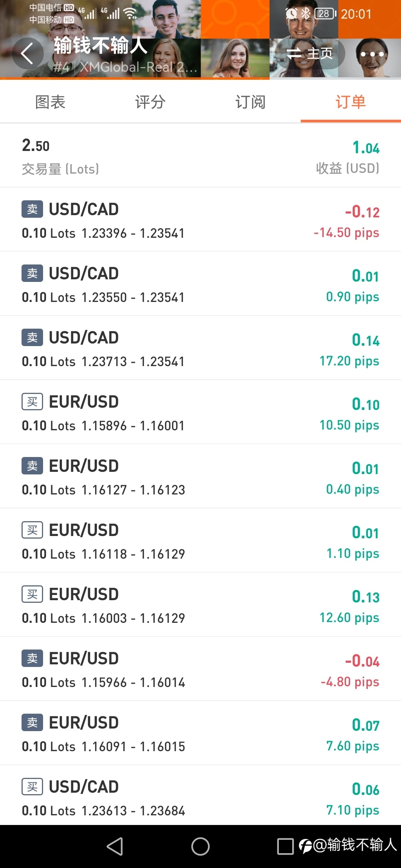Switch to the 图表 tab
This screenshot has height=868, width=401.
coord(50,102)
